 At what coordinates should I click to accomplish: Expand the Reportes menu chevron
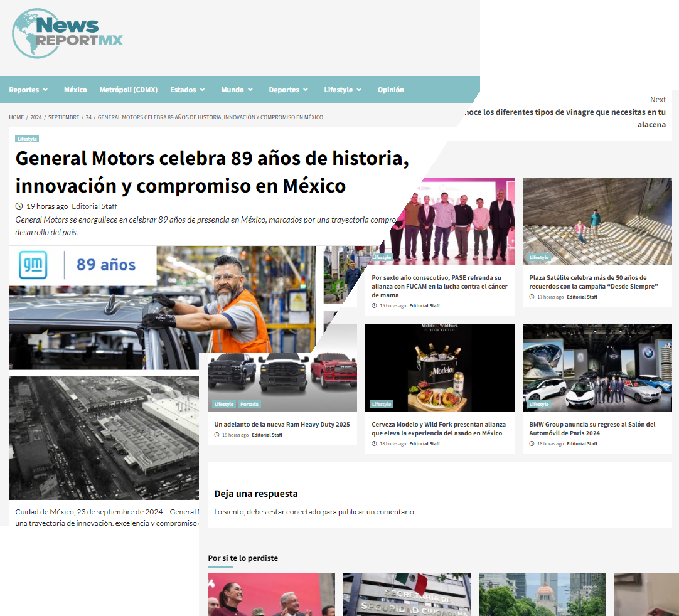tap(45, 90)
